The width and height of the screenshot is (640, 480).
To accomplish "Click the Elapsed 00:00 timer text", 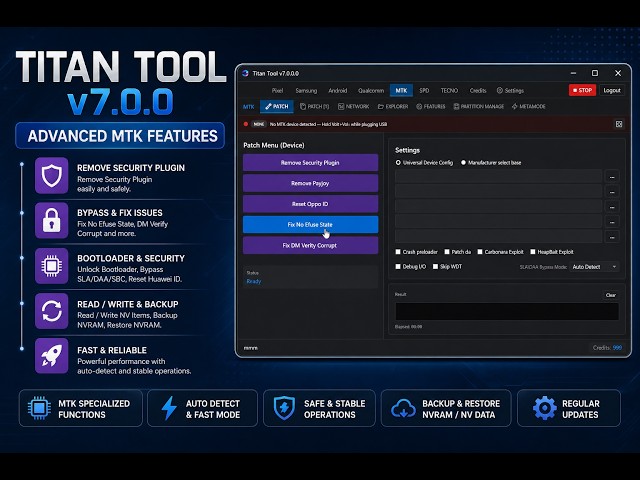I will click(x=409, y=327).
